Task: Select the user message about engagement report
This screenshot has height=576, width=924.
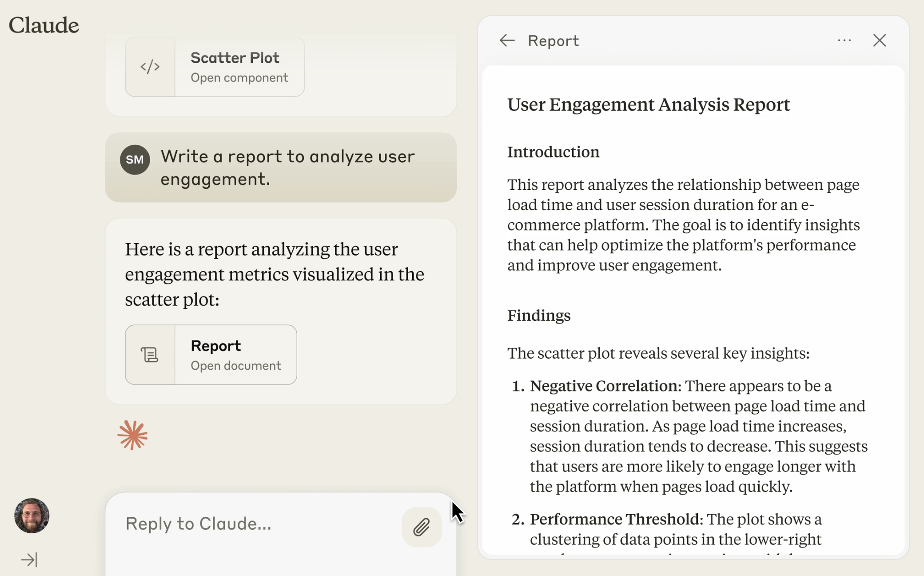Action: 287,168
